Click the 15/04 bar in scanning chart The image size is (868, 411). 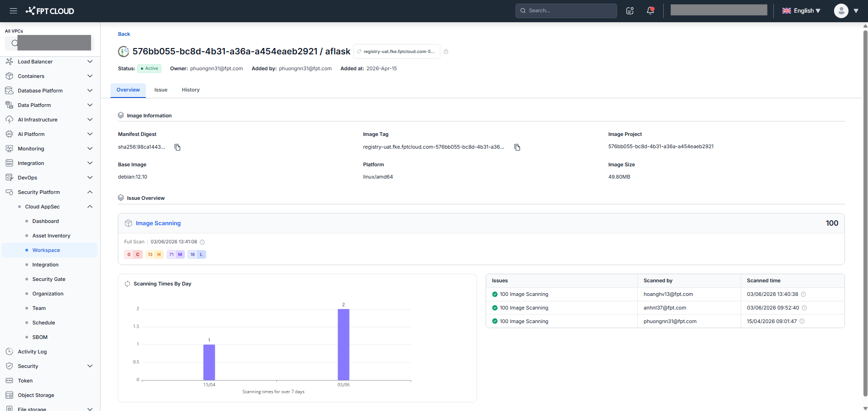209,363
